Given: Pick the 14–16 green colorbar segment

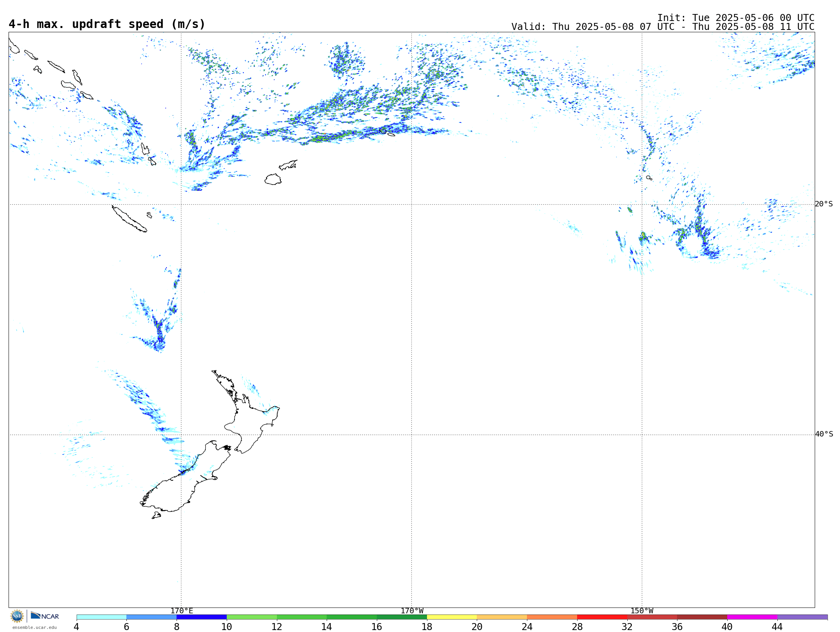Looking at the screenshot, I should 352,617.
